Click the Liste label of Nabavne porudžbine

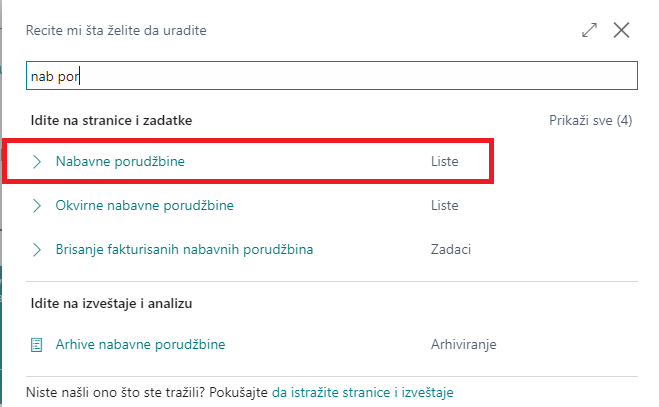[444, 161]
